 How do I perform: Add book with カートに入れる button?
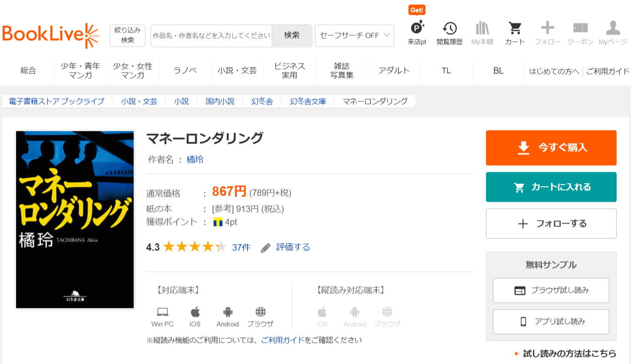click(551, 187)
